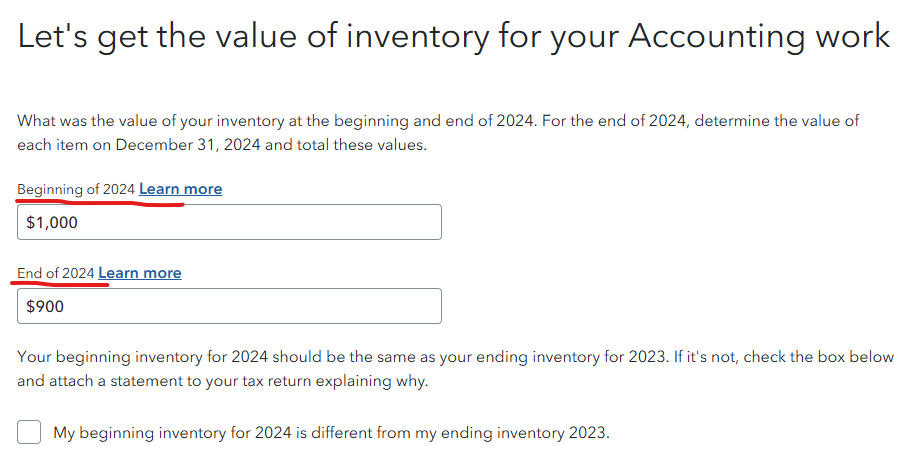Click the red underline beneath End of 2024
This screenshot has height=455, width=910.
coord(60,284)
